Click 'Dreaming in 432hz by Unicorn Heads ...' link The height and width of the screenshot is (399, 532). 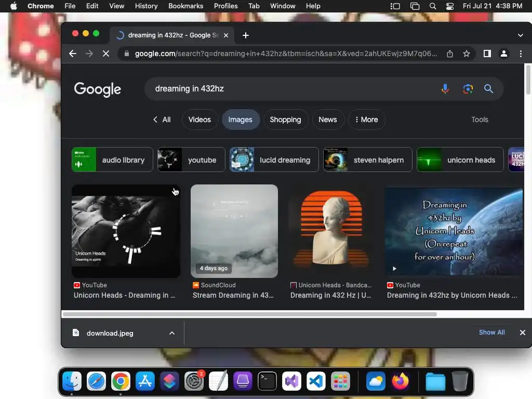click(x=453, y=295)
